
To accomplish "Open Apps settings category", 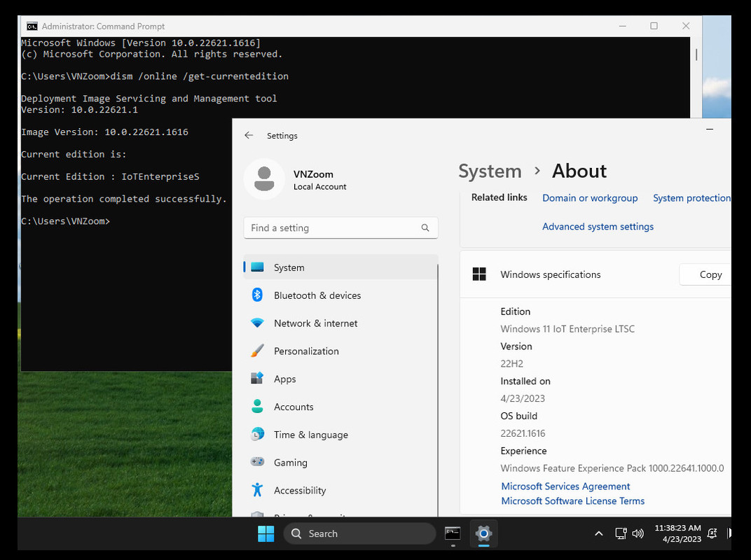I will [340, 379].
